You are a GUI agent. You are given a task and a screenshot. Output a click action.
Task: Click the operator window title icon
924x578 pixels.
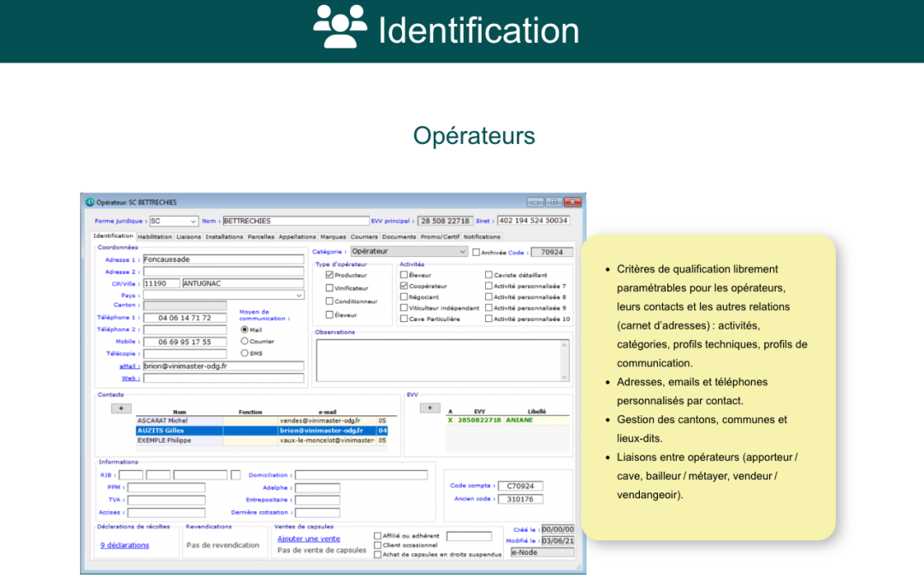tap(90, 202)
